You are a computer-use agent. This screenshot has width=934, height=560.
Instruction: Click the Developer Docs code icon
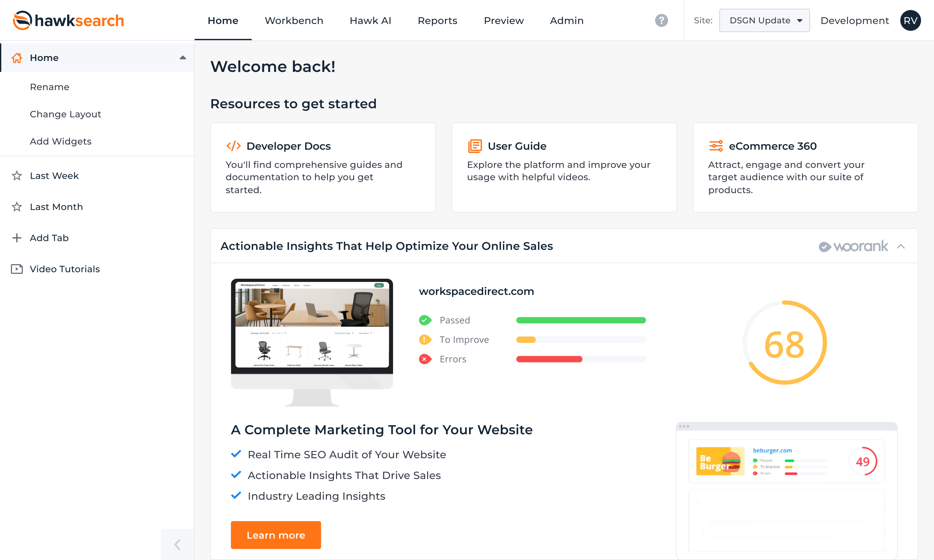(233, 146)
